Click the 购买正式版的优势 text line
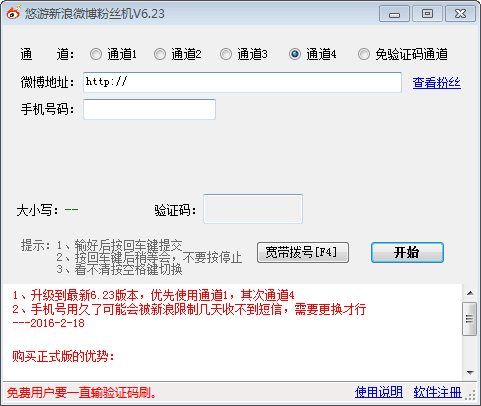This screenshot has width=481, height=406. 63,357
